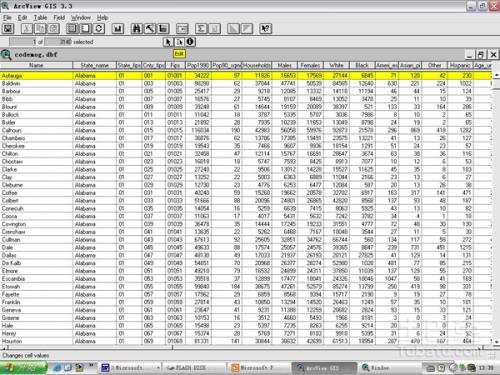500x375 pixels.
Task: Select the Covington county row
Action: tap(246, 224)
